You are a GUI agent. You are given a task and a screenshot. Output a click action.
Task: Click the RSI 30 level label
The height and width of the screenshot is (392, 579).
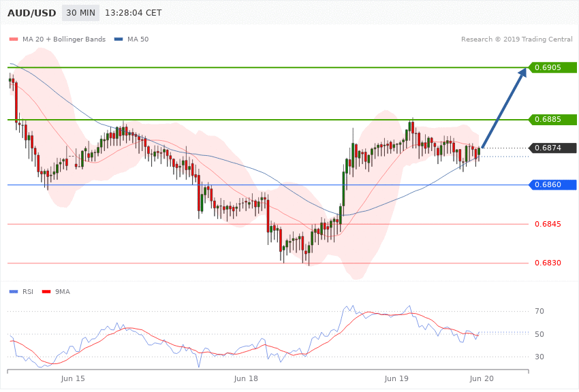(539, 357)
